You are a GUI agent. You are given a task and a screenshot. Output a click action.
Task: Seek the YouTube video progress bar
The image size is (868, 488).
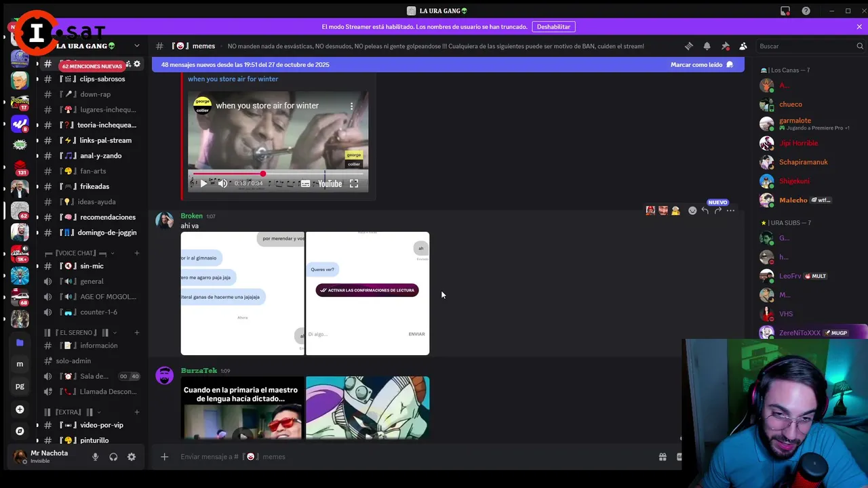pyautogui.click(x=278, y=174)
